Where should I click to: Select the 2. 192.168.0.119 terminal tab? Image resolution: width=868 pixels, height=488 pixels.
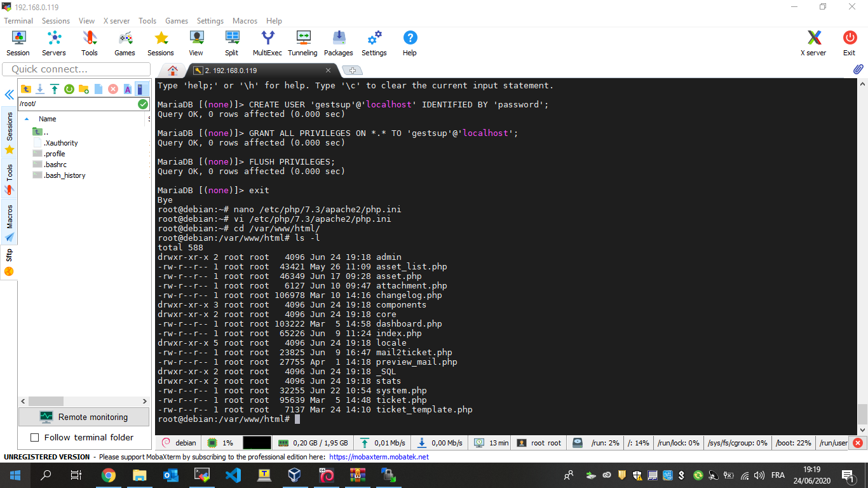264,71
